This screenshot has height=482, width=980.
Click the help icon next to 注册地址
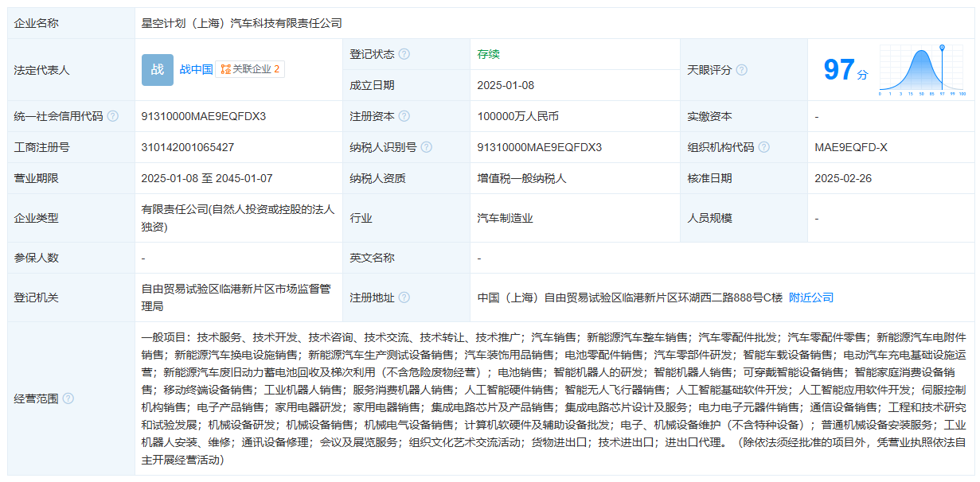[404, 297]
